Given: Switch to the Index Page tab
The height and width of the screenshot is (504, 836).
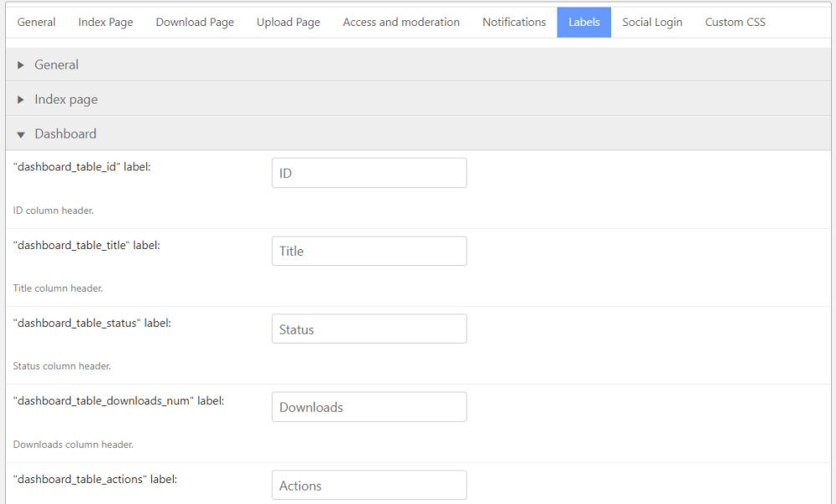Looking at the screenshot, I should pos(105,22).
